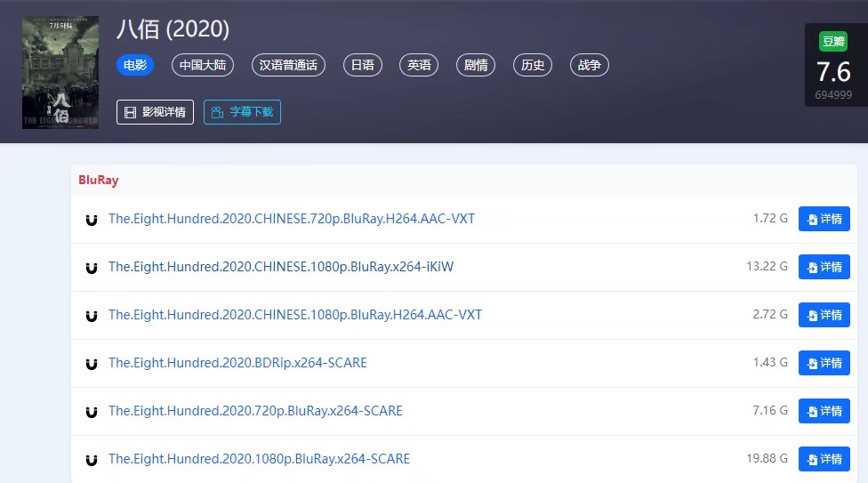Open The.Eight.Hundred.2020.BDRip.x264-SCARE link
This screenshot has width=868, height=483.
point(237,363)
